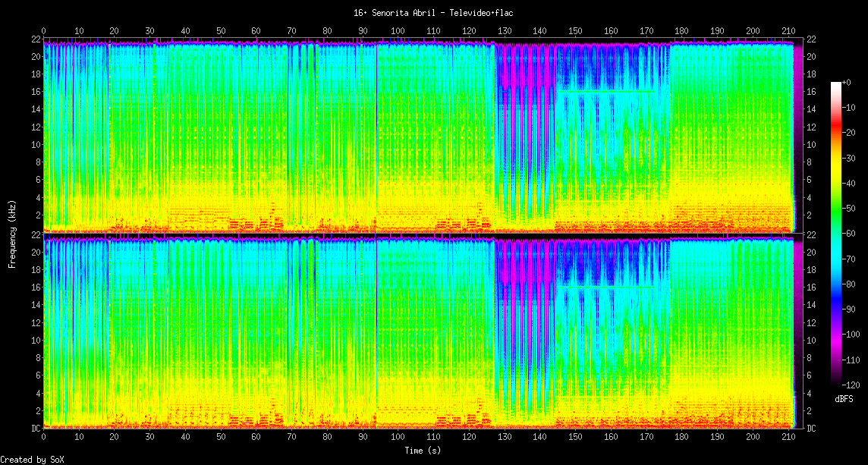Image resolution: width=868 pixels, height=465 pixels.
Task: Click the "Time (s)" axis label
Action: pyautogui.click(x=422, y=451)
